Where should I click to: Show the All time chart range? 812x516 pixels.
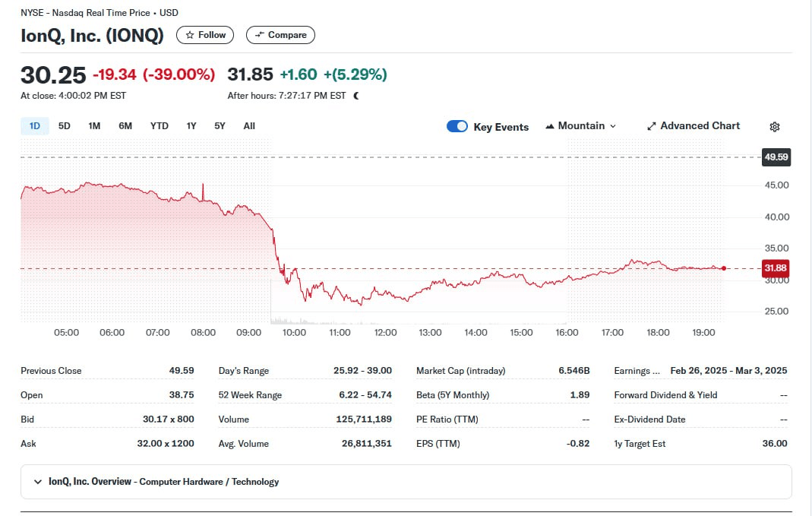point(249,126)
